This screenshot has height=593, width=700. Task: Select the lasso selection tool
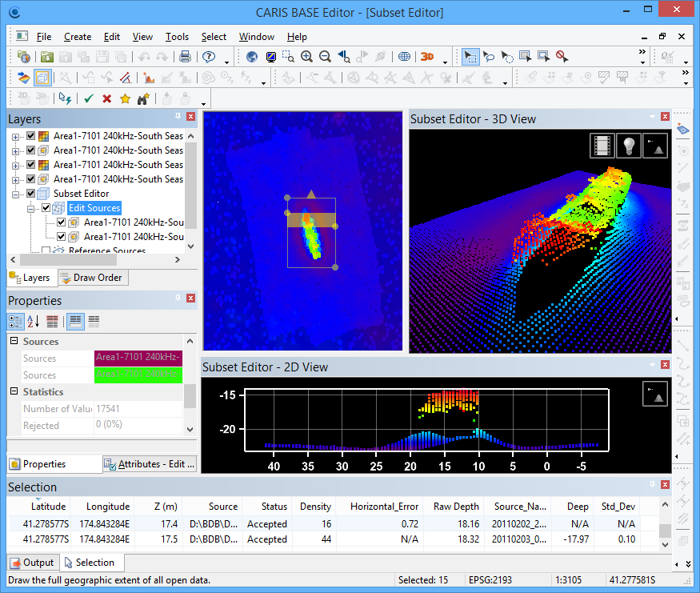pos(489,57)
